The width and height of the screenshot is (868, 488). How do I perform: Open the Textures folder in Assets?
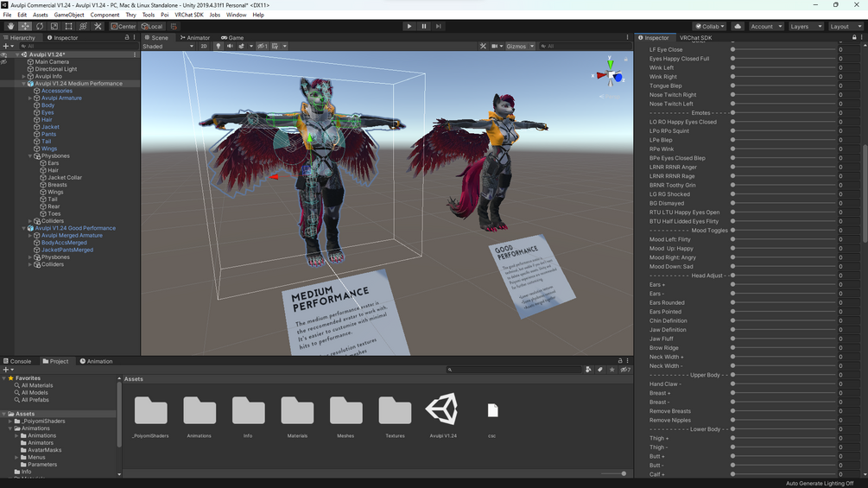click(x=395, y=416)
